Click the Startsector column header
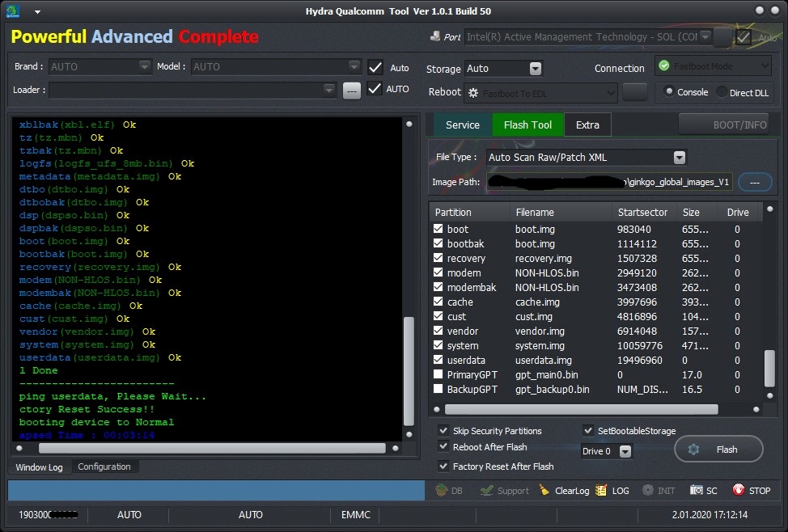The height and width of the screenshot is (532, 788). [644, 212]
